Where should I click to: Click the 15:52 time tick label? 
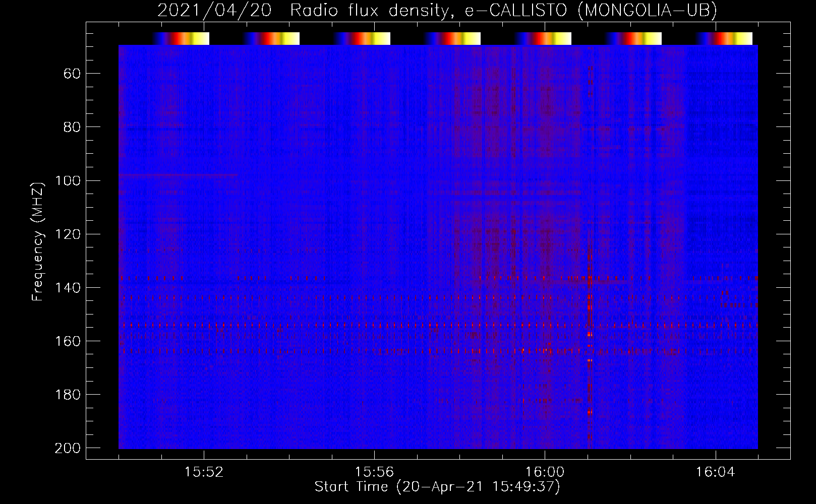(x=204, y=472)
